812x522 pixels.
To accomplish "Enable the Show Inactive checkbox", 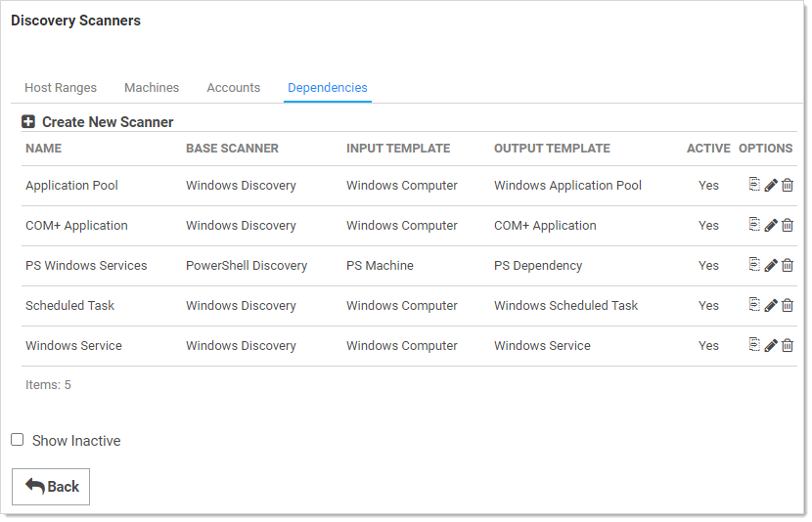I will tap(18, 440).
